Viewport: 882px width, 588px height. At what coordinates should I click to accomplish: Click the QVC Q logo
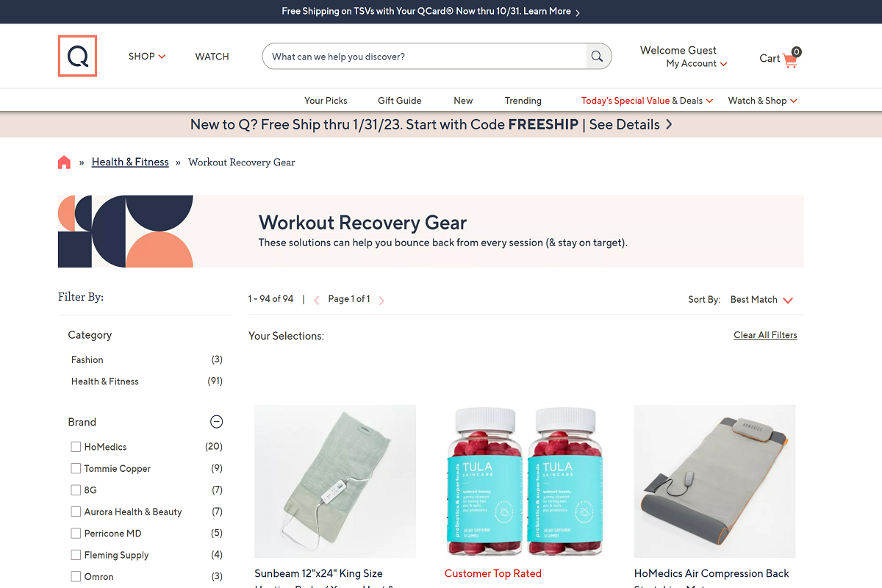pos(77,56)
